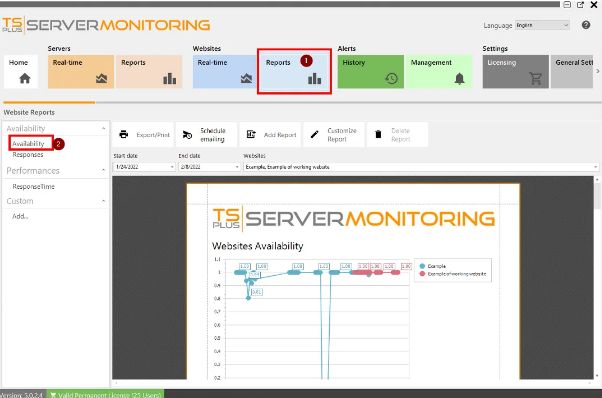Open Websites Real-time tile
The image size is (602, 398).
225,72
